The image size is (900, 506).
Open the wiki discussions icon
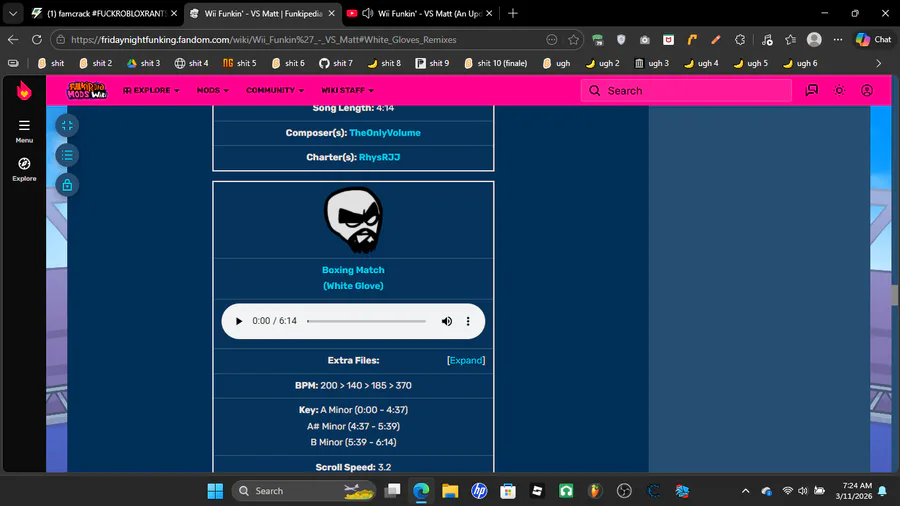(x=812, y=90)
